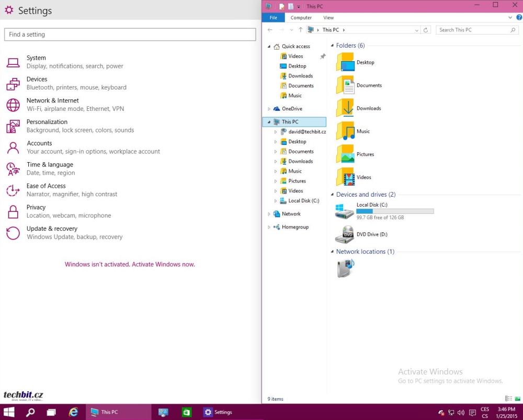Open the File ribbon tab
This screenshot has height=420, width=523.
pos(273,18)
